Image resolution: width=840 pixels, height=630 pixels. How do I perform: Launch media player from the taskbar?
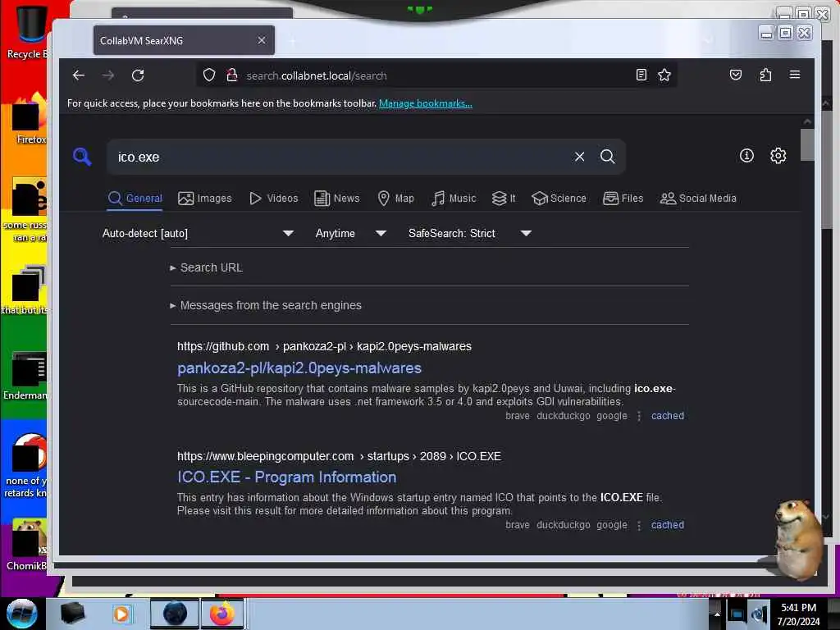tap(121, 614)
